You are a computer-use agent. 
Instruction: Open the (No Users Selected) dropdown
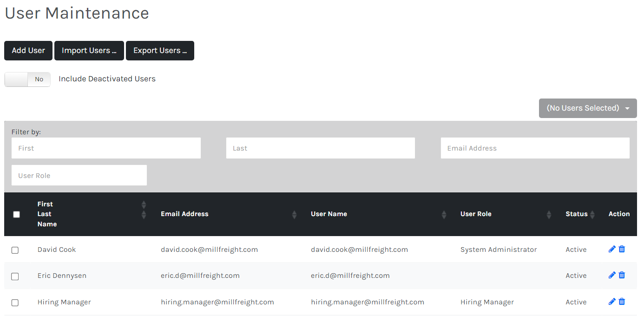click(588, 108)
